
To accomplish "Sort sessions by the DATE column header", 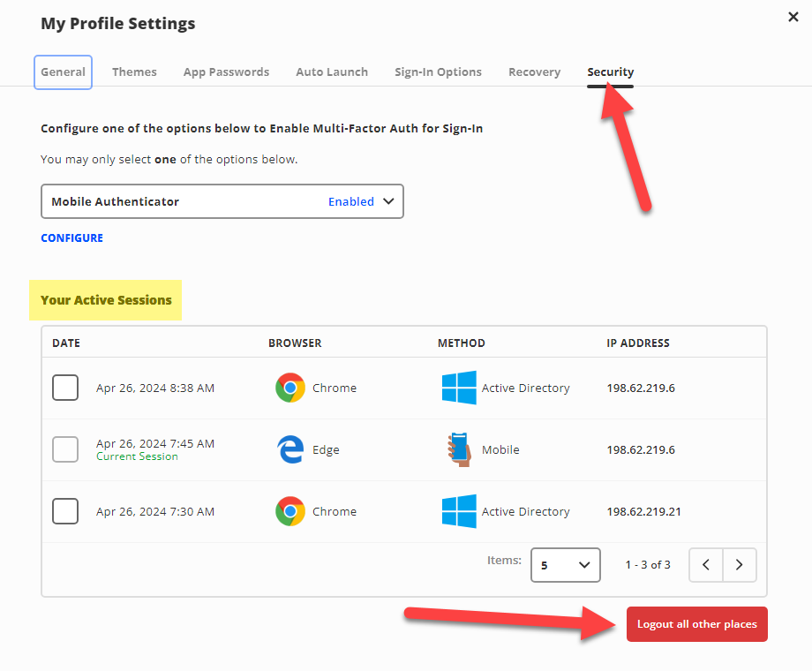I will (x=66, y=343).
